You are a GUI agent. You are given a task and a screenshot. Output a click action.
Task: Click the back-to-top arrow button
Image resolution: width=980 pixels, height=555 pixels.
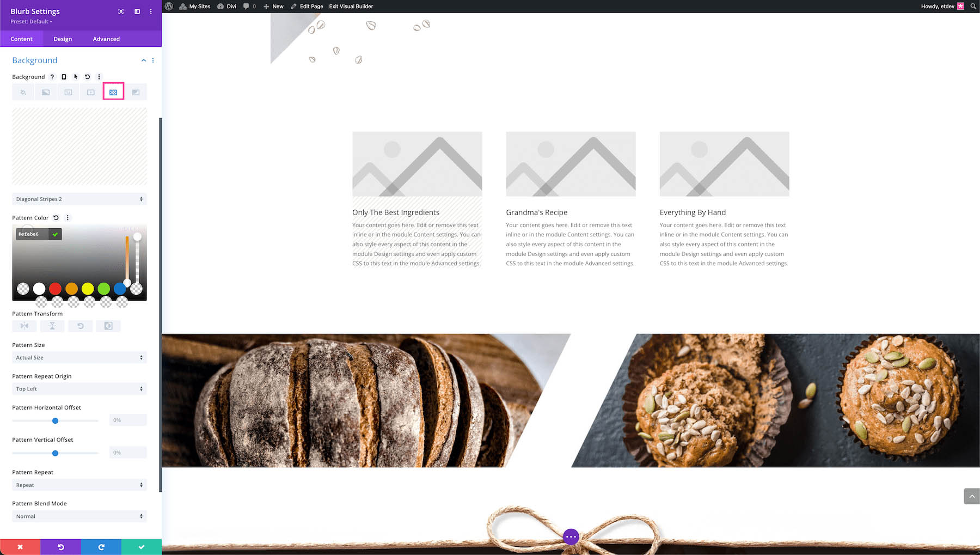coord(972,496)
